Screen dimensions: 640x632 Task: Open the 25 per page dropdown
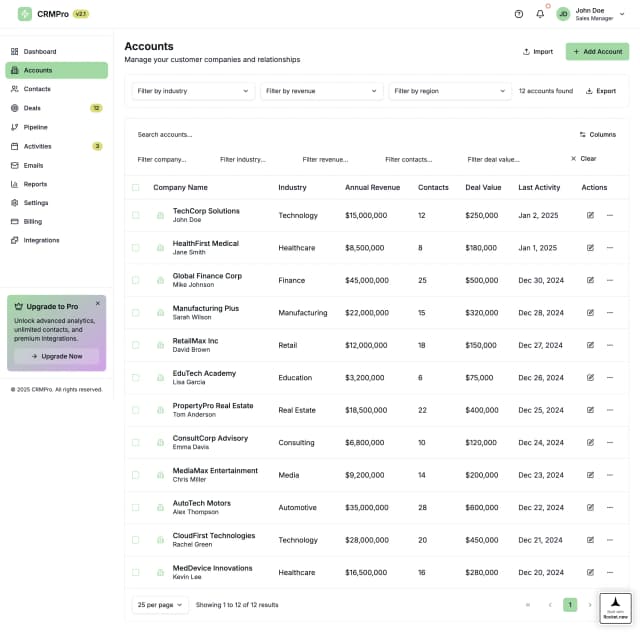(x=159, y=605)
